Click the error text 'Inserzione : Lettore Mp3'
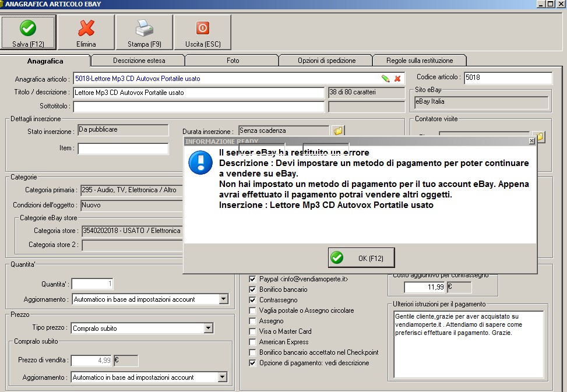The image size is (567, 392). tap(326, 205)
